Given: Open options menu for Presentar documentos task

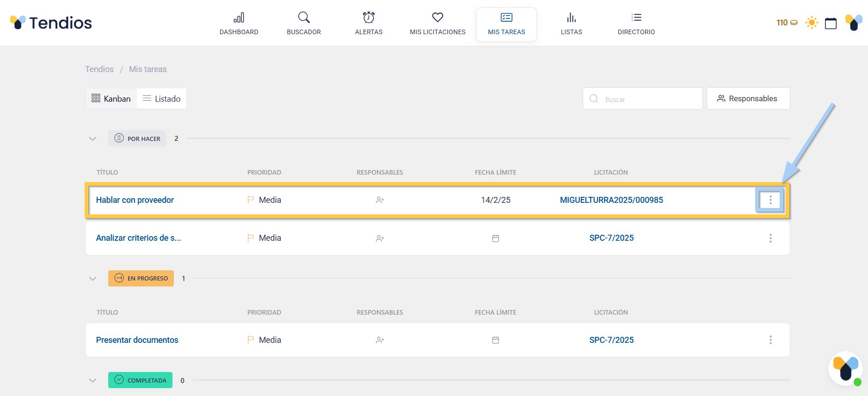Looking at the screenshot, I should click(x=770, y=340).
